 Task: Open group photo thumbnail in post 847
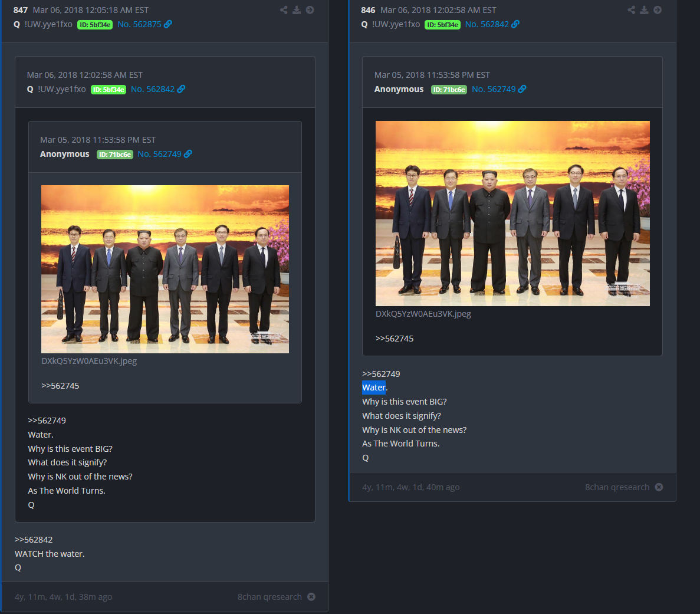click(165, 270)
